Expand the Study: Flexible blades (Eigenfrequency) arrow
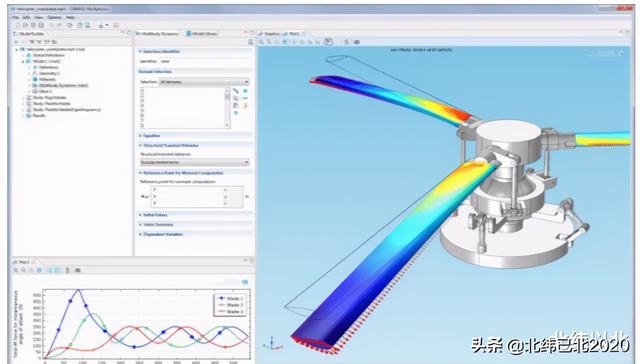Screen dimensions: 640x364 23,109
